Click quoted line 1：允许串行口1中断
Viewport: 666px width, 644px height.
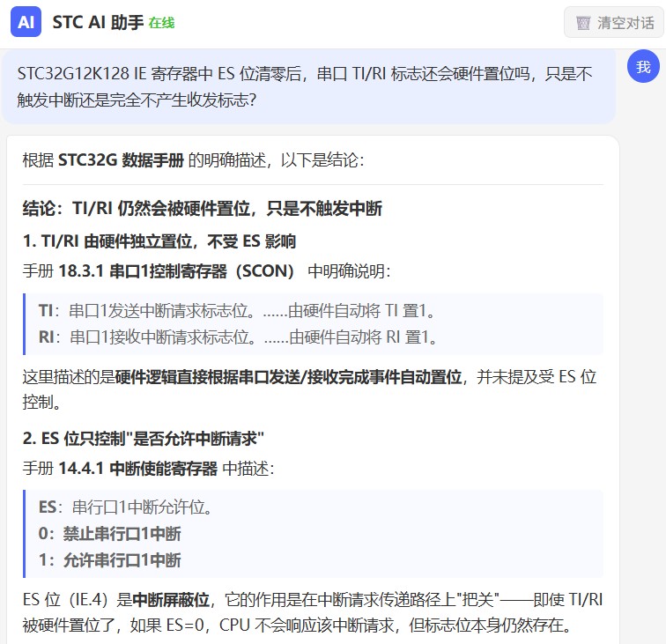[109, 560]
